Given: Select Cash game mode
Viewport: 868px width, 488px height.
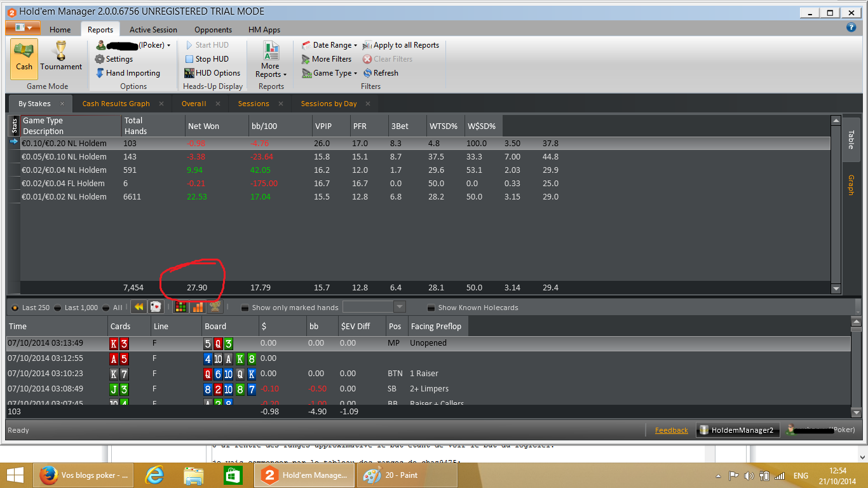Looking at the screenshot, I should pyautogui.click(x=24, y=58).
